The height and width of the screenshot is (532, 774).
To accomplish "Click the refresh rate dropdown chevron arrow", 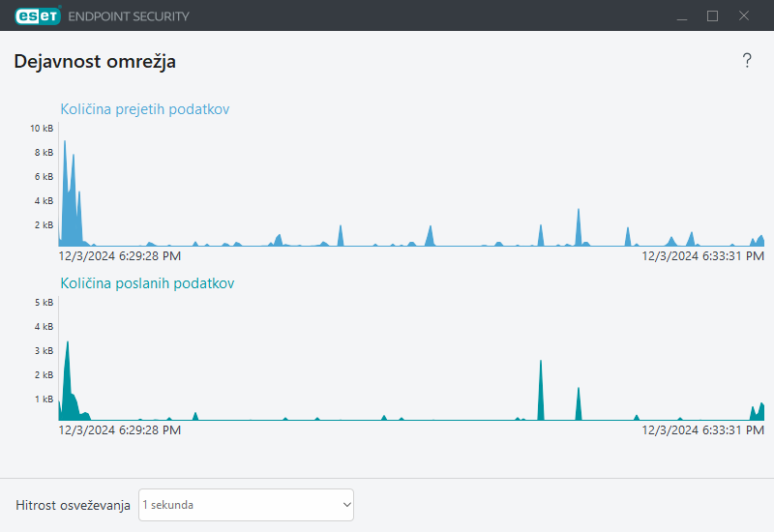I will 346,505.
